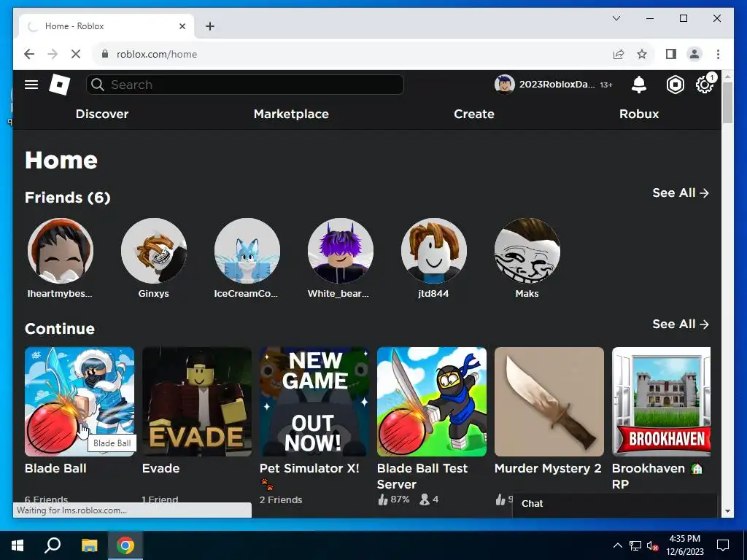Open File Explorer from the taskbar
The image size is (747, 560).
[x=89, y=545]
